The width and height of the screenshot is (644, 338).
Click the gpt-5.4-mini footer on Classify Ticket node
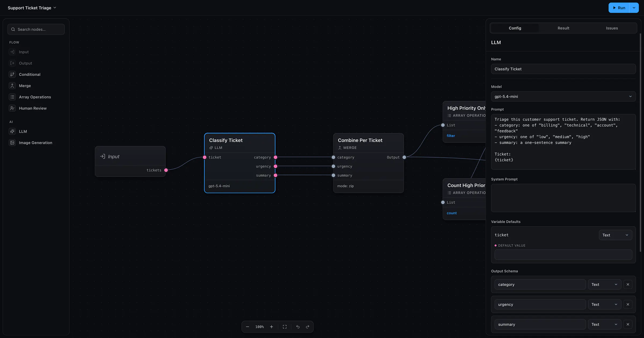click(x=219, y=186)
